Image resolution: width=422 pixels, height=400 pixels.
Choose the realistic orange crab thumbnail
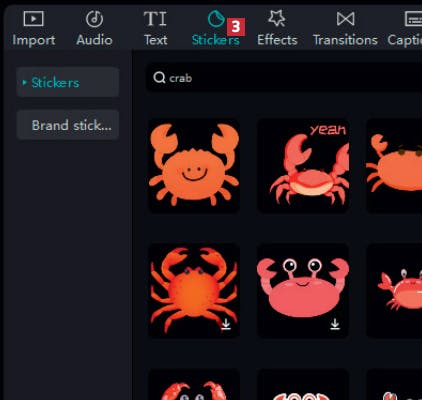point(194,291)
